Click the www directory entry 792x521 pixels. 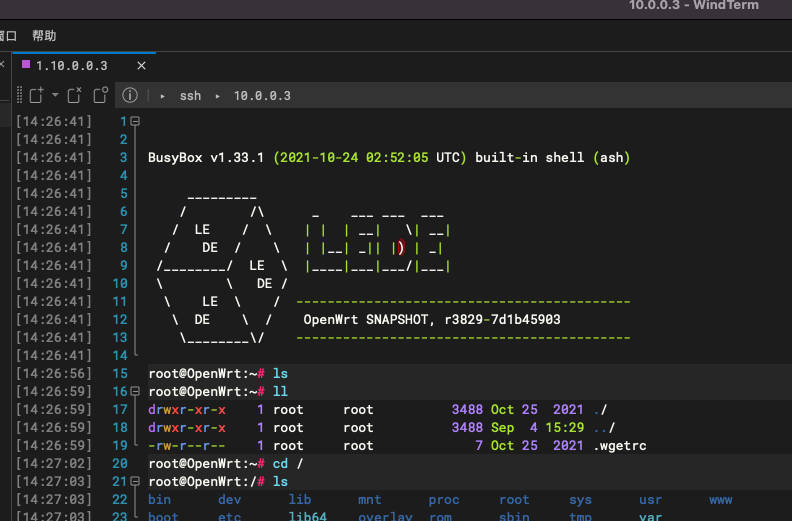click(721, 500)
